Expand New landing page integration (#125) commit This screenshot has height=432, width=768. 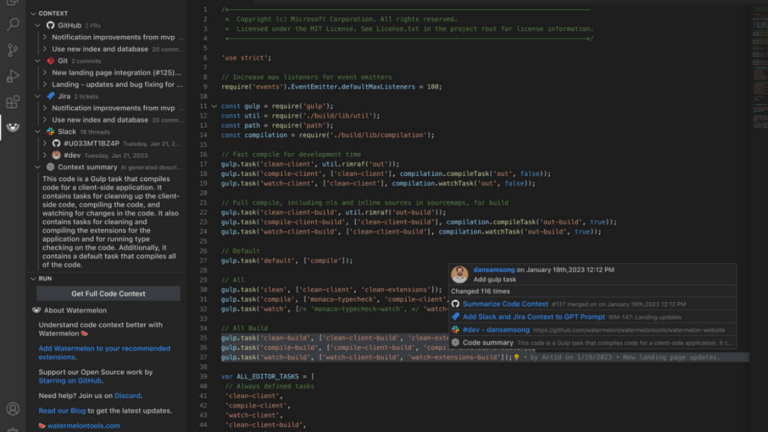pos(45,72)
